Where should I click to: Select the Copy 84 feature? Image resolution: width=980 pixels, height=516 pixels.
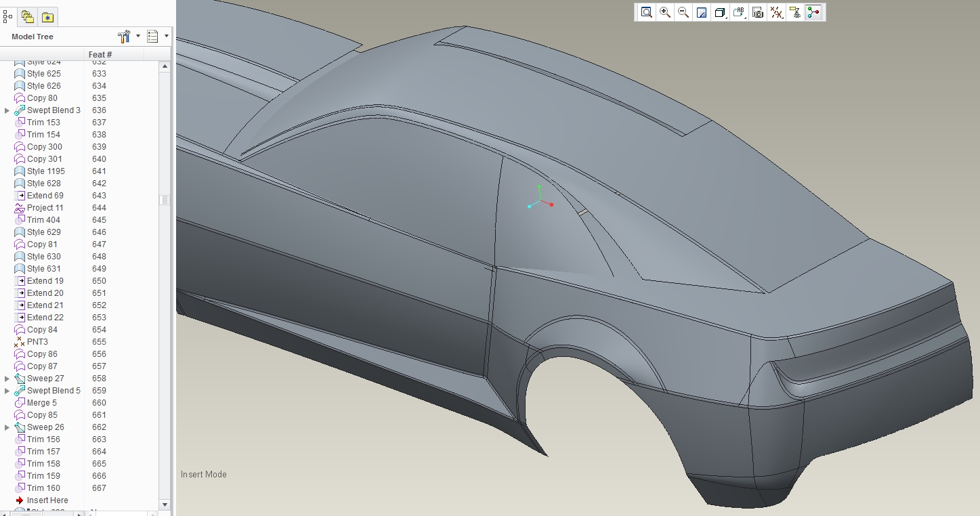(x=42, y=330)
